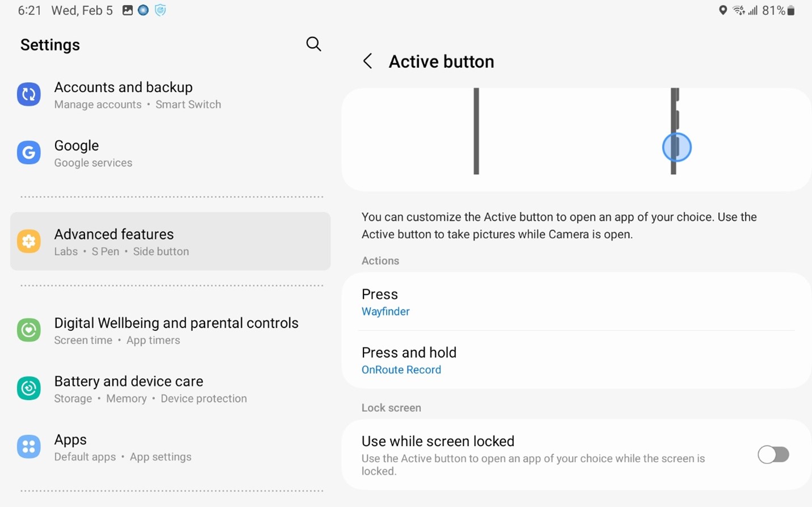The height and width of the screenshot is (507, 812).
Task: Tap the highlighted Active button in the diagram
Action: point(676,146)
